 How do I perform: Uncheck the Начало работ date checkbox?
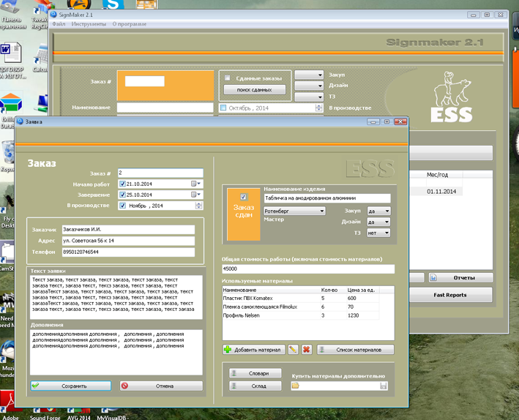[122, 184]
